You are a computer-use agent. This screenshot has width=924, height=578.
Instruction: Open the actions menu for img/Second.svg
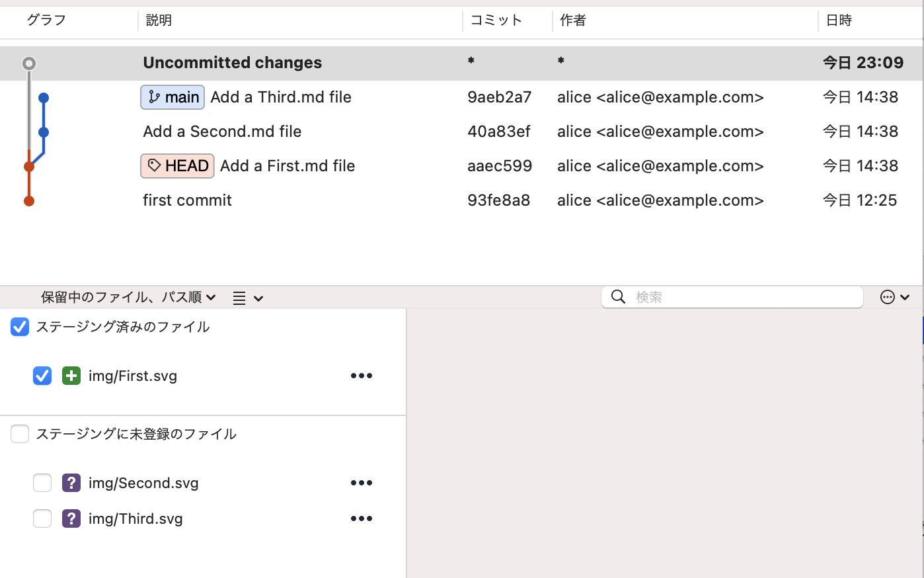pyautogui.click(x=362, y=483)
